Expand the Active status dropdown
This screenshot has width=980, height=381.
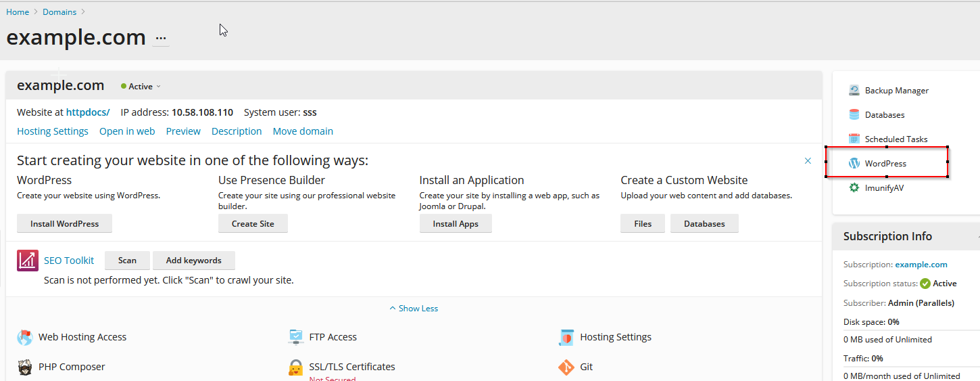click(141, 87)
